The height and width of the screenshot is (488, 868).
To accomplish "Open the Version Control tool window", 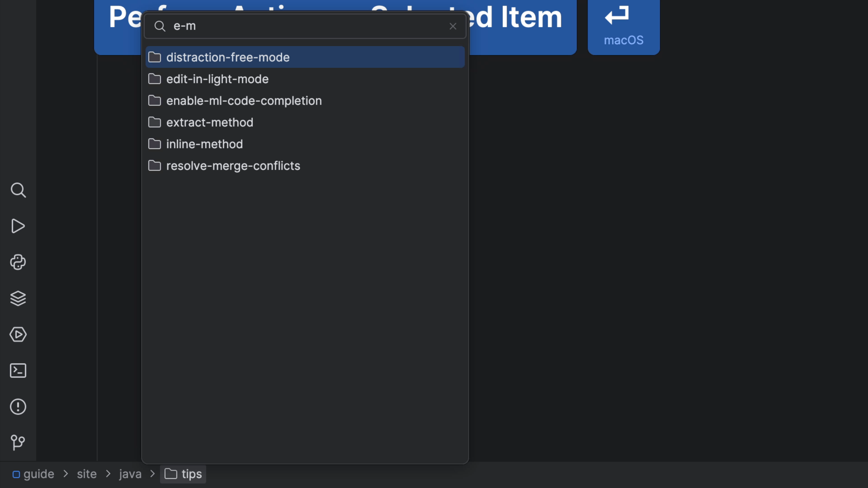I will click(18, 442).
